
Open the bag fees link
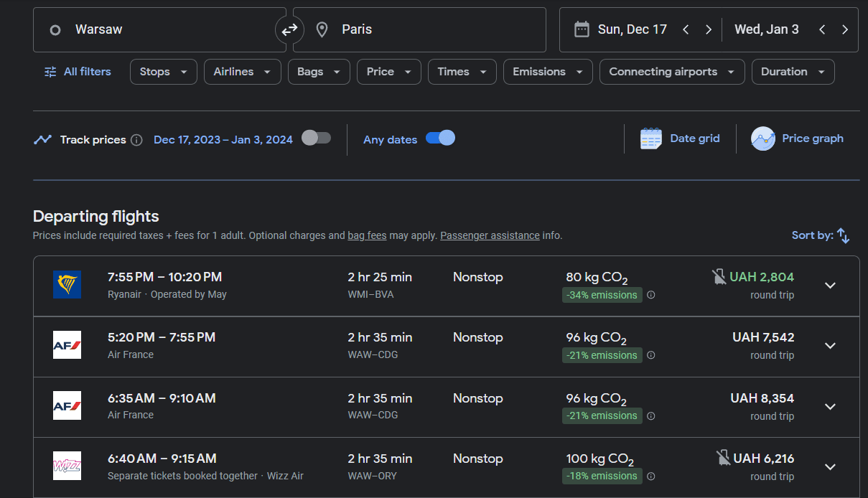click(367, 235)
